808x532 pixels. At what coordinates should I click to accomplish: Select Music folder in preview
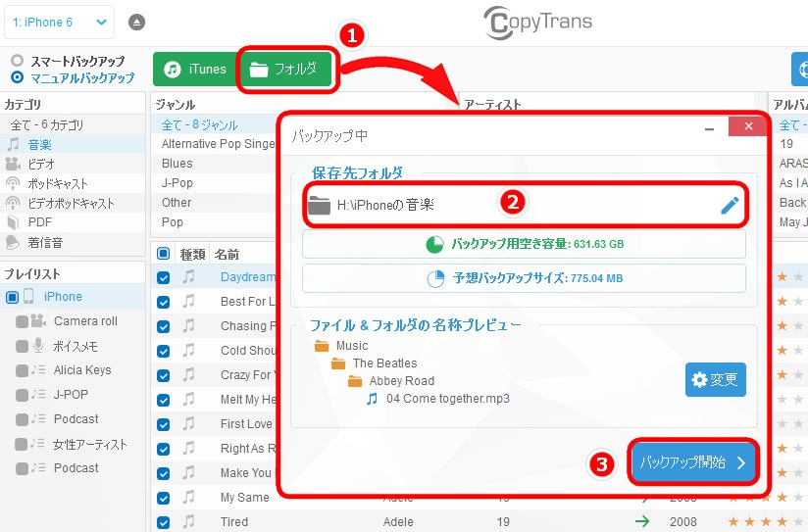pos(341,346)
